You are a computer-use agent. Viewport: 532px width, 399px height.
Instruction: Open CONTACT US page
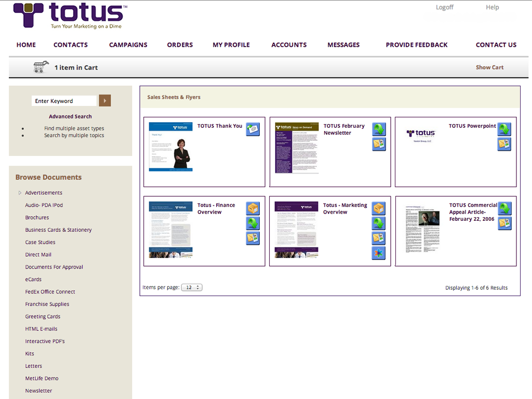[496, 45]
